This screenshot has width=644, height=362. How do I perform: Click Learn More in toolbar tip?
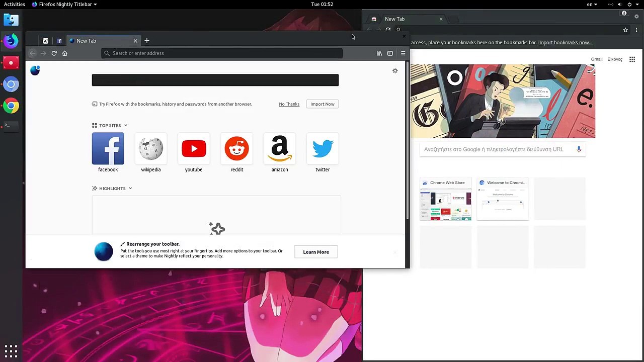pos(316,252)
